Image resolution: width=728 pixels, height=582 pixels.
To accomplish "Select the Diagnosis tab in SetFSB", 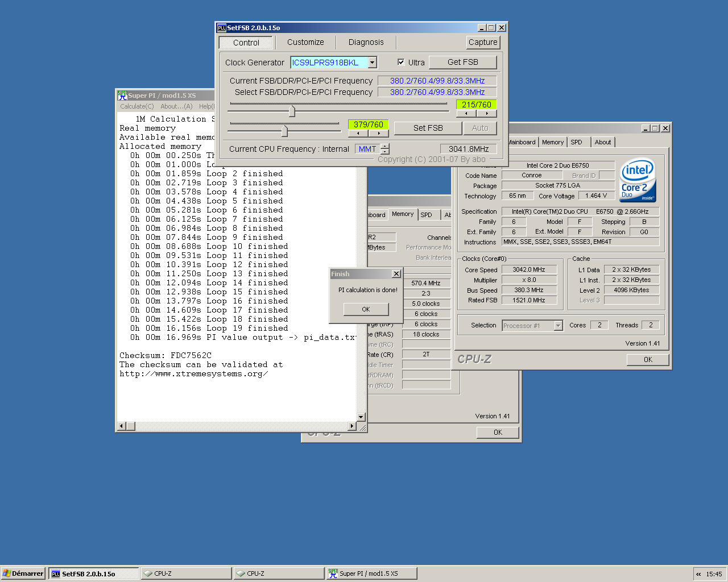I will tap(366, 42).
